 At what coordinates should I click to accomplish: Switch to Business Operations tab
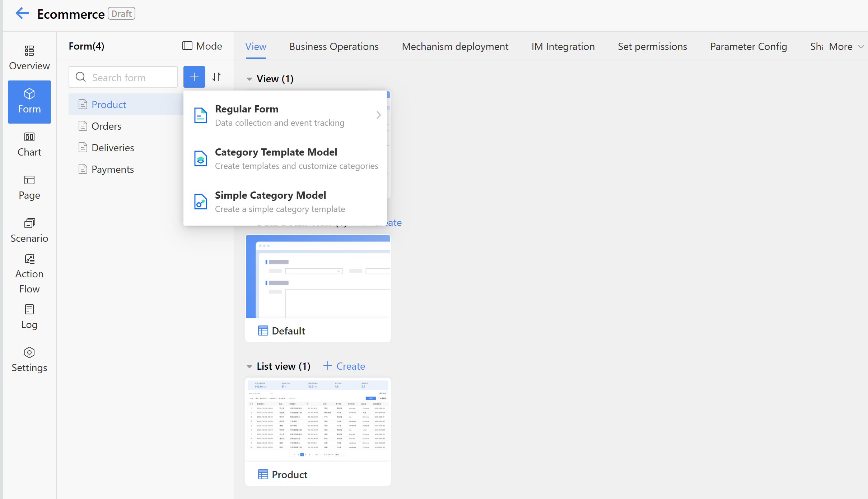[x=333, y=46]
